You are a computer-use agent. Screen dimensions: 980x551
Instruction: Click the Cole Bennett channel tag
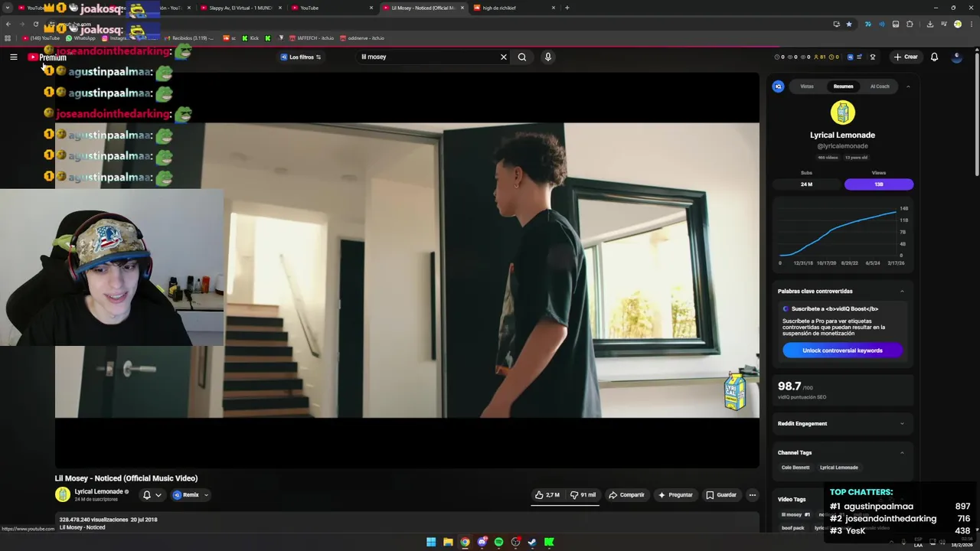click(795, 468)
